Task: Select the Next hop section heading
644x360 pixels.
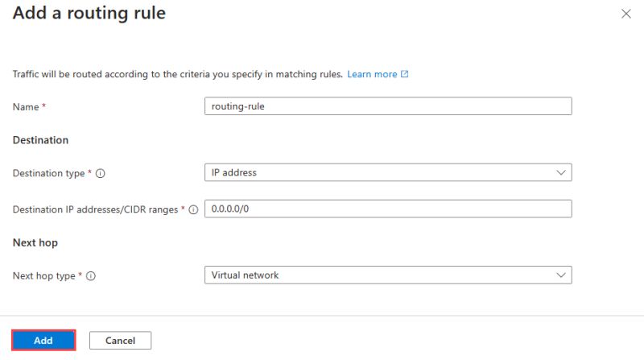Action: (x=35, y=243)
